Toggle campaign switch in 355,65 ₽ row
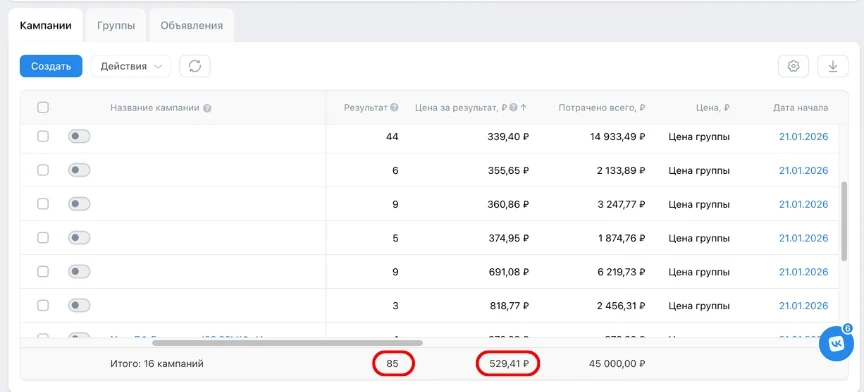The width and height of the screenshot is (864, 392). click(x=79, y=170)
